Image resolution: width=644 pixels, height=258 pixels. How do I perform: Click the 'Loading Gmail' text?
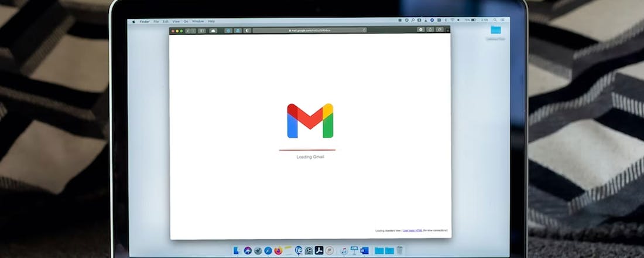(310, 157)
